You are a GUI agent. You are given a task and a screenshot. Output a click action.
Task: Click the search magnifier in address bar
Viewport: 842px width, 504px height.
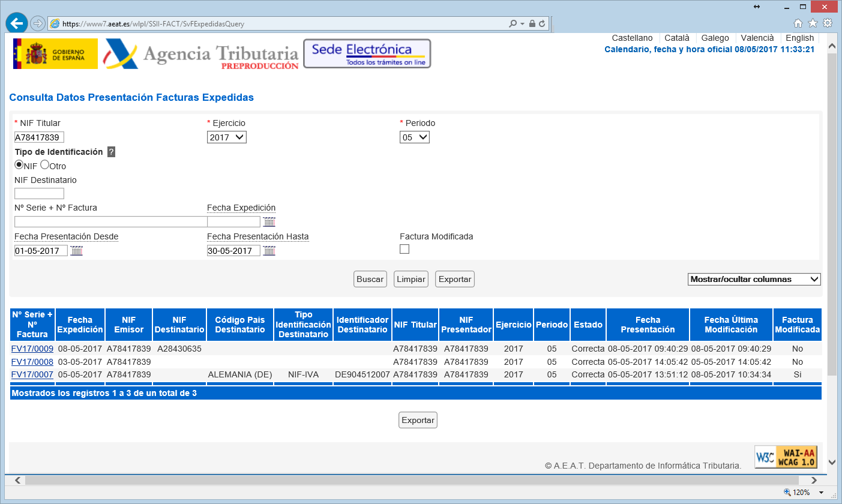[513, 24]
